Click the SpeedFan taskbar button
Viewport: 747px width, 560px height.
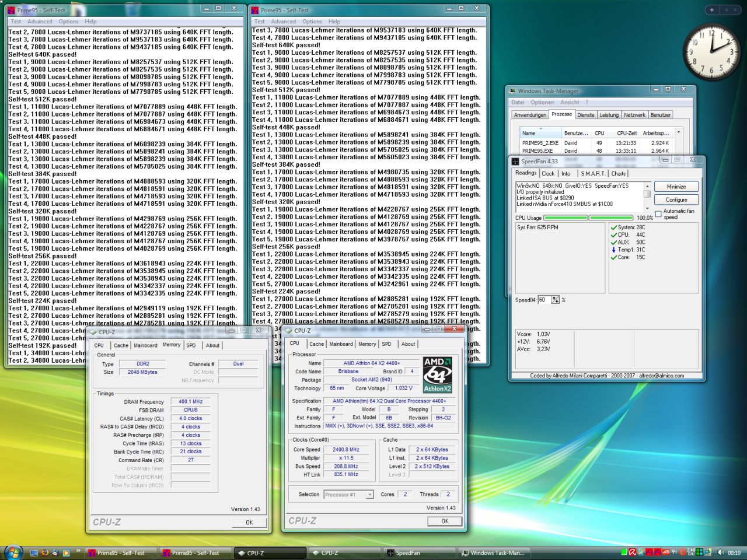pos(420,552)
